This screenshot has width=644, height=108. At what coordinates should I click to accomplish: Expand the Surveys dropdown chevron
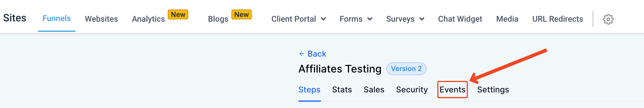422,19
